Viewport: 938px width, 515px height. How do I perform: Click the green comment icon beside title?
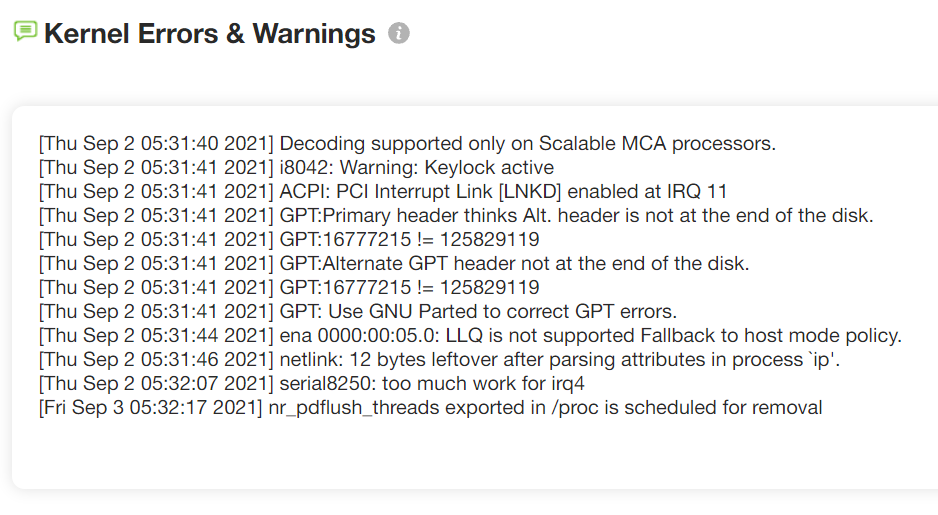pyautogui.click(x=26, y=31)
